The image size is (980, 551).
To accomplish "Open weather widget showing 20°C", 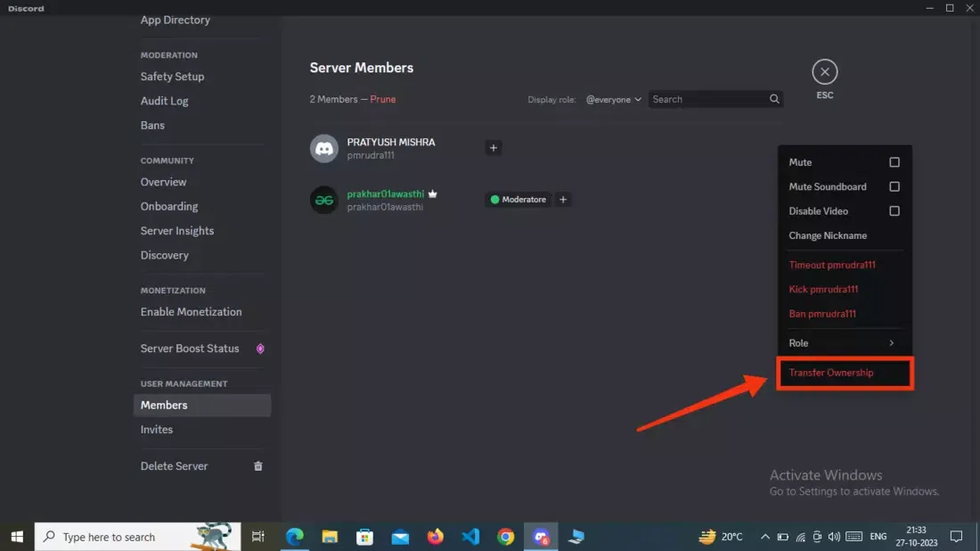I will 721,537.
